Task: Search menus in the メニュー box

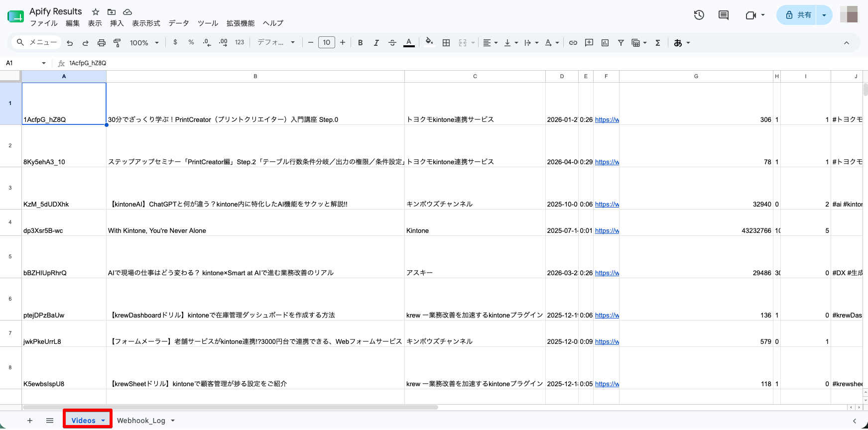Action: click(x=37, y=43)
